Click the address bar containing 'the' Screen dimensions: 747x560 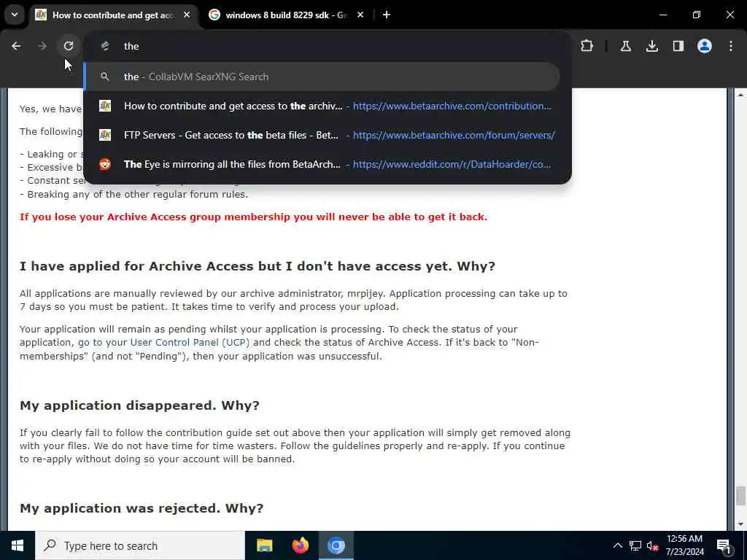327,46
